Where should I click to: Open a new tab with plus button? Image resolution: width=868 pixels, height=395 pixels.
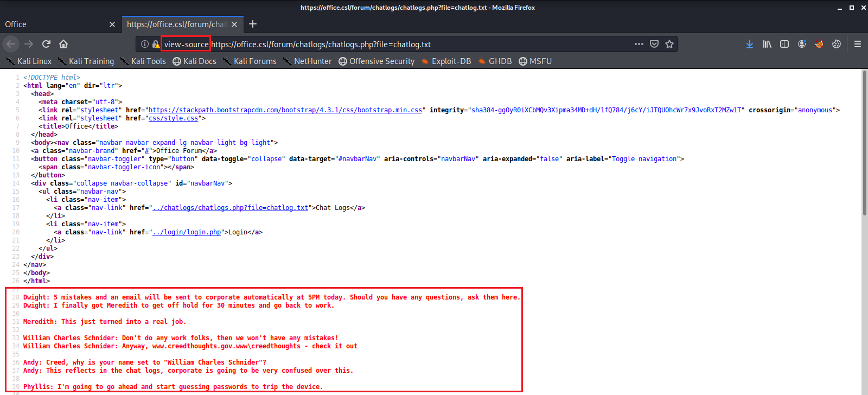click(253, 24)
